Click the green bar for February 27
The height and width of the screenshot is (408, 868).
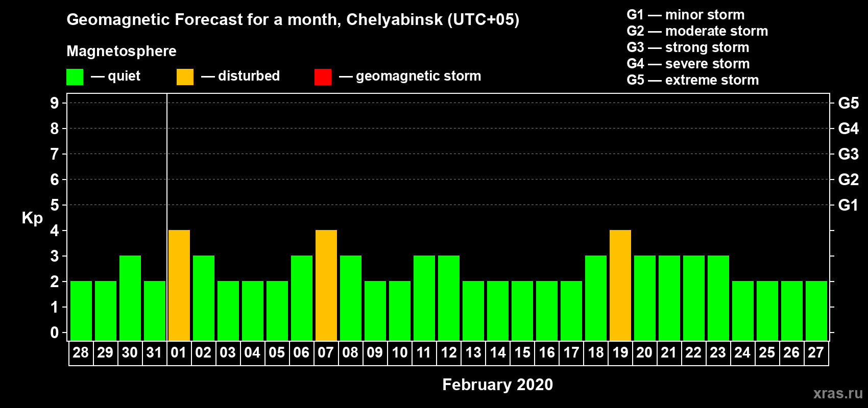(816, 311)
